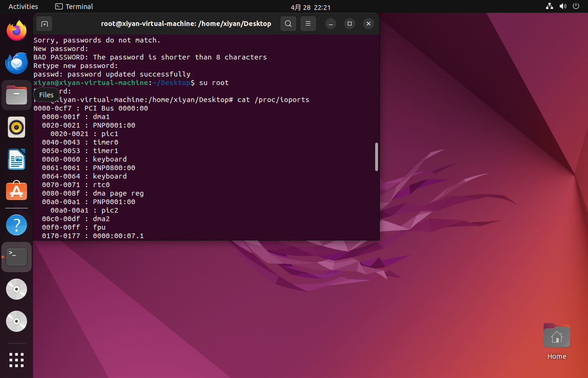Image resolution: width=588 pixels, height=378 pixels.
Task: Open the first disc drive icon
Action: [17, 289]
